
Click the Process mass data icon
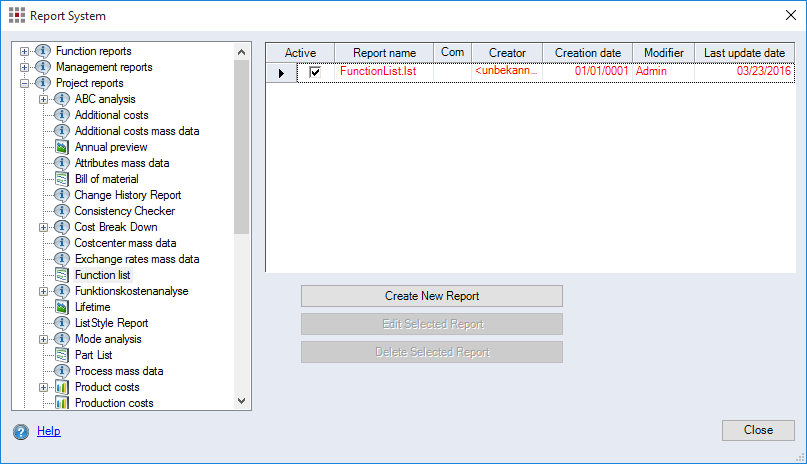click(62, 371)
